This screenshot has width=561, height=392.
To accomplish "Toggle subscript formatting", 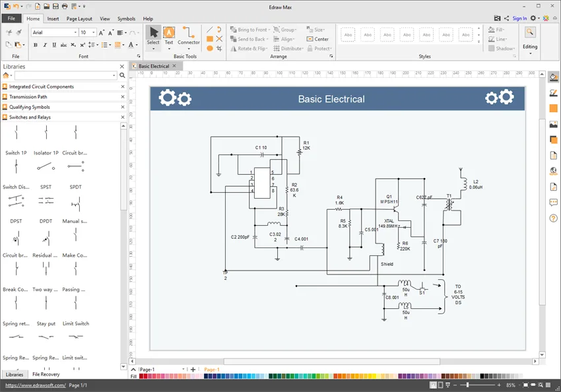I will coord(73,45).
